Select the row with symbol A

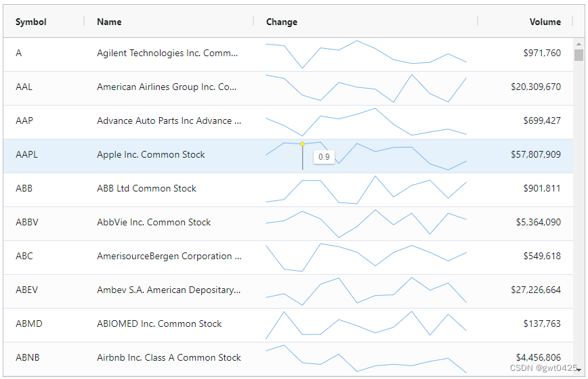[19, 53]
